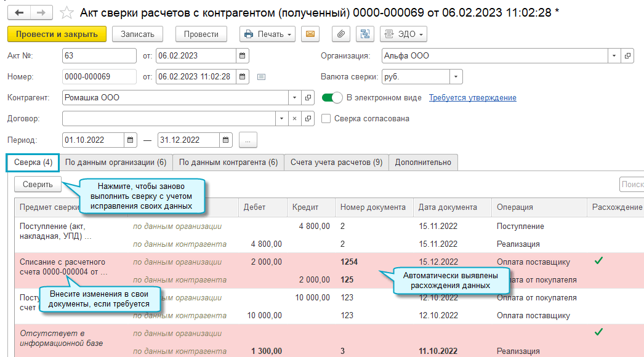Expand Валюта сверки dropdown arrow
Viewport: 644px width, 357px height.
(x=456, y=77)
